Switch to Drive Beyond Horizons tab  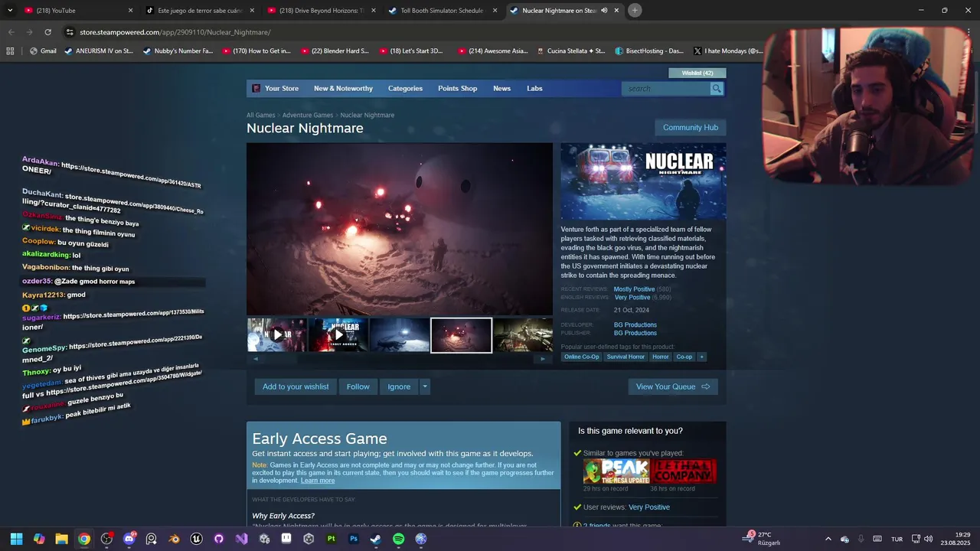coord(320,11)
